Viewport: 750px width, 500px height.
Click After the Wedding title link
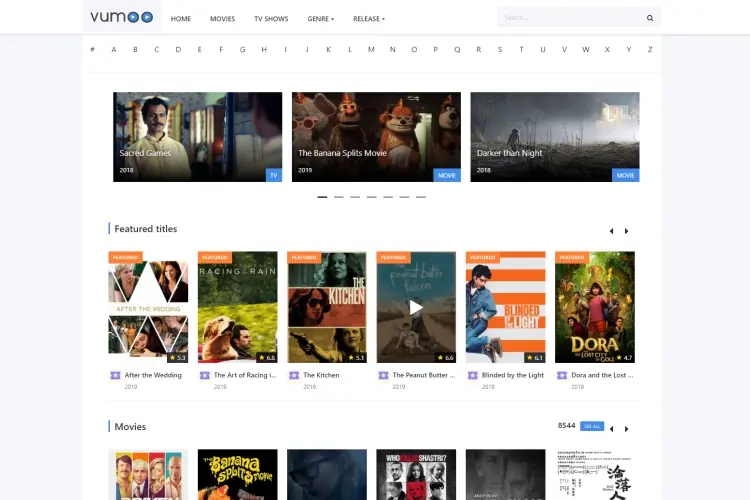pos(153,375)
